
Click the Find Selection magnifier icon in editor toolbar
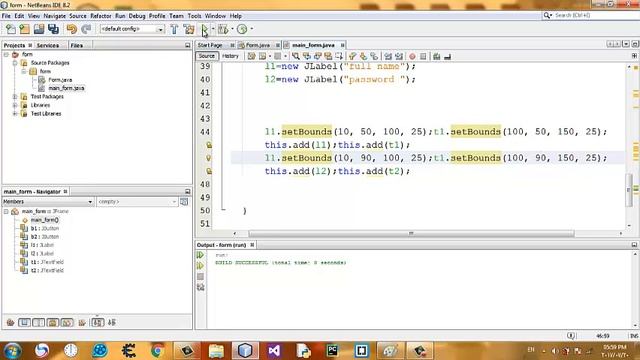(296, 56)
